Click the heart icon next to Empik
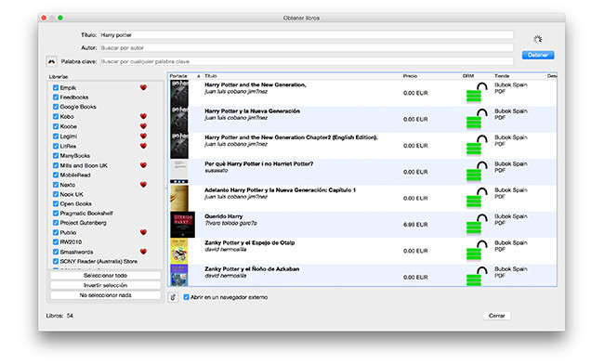 [143, 87]
